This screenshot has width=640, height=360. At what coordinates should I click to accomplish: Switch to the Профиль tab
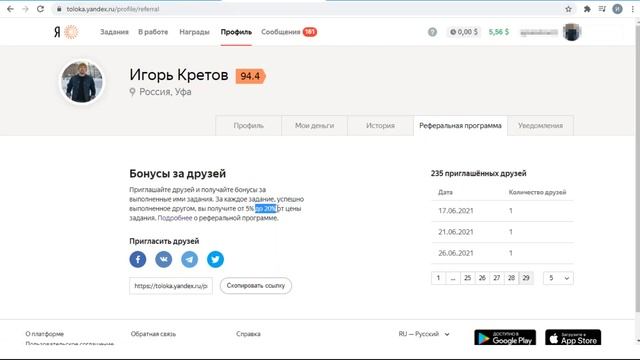(x=249, y=126)
